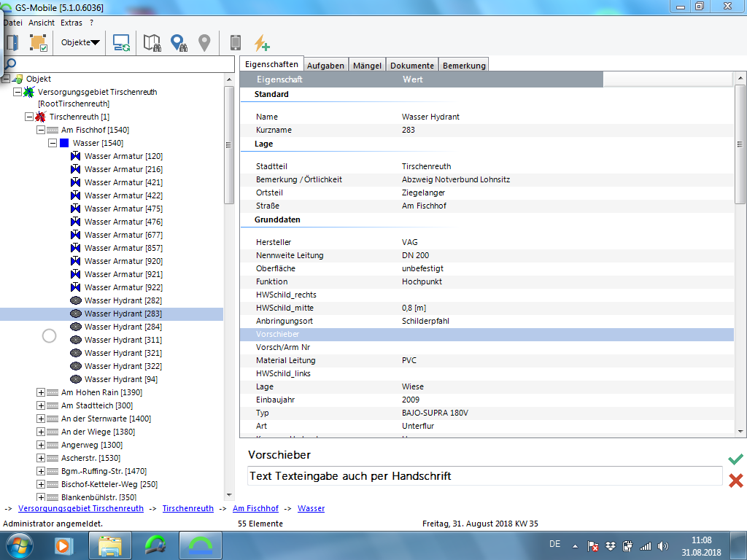Image resolution: width=747 pixels, height=560 pixels.
Task: Open the Objekte dropdown
Action: point(80,43)
